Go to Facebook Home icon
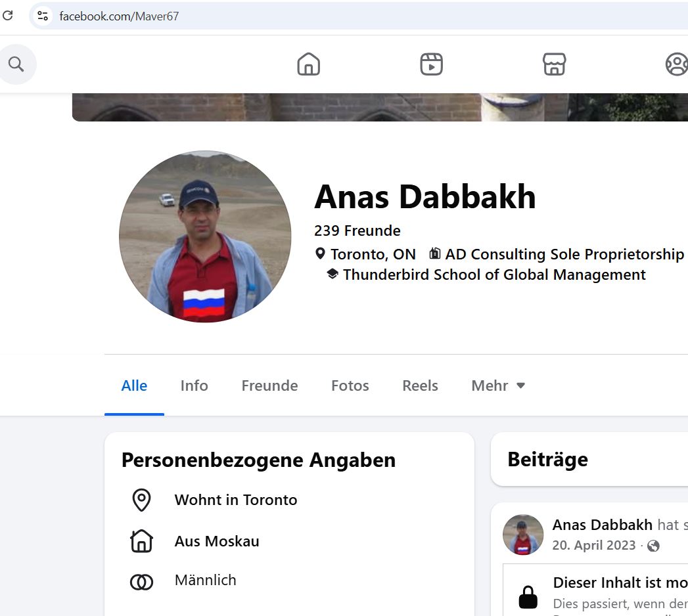The width and height of the screenshot is (688, 616). tap(308, 64)
